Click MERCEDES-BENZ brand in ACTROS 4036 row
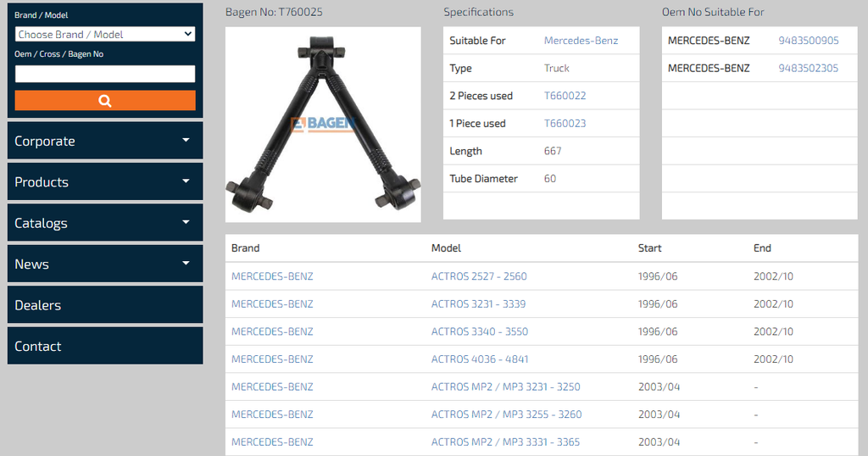 [x=272, y=359]
